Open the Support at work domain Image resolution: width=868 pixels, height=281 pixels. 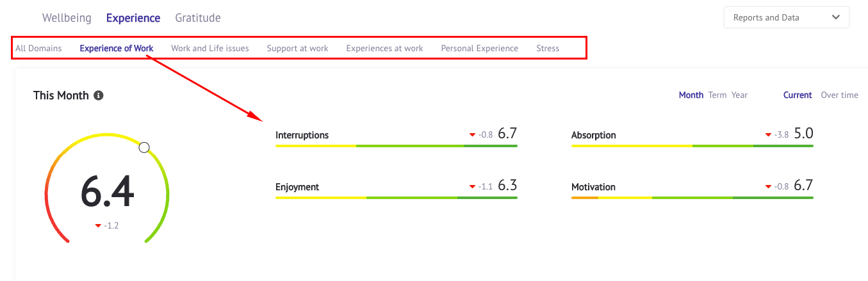[x=298, y=48]
